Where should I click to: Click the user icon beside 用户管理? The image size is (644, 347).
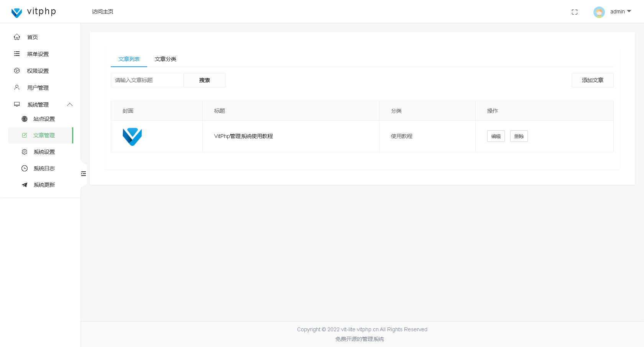17,87
